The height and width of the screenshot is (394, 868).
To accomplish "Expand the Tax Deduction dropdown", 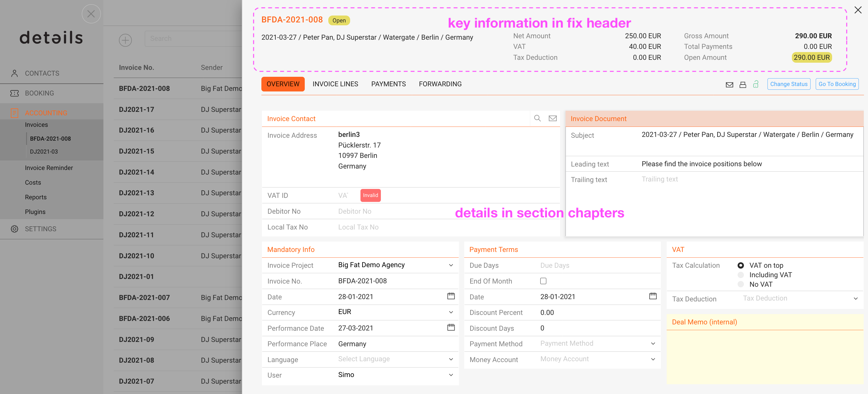I will tap(856, 299).
